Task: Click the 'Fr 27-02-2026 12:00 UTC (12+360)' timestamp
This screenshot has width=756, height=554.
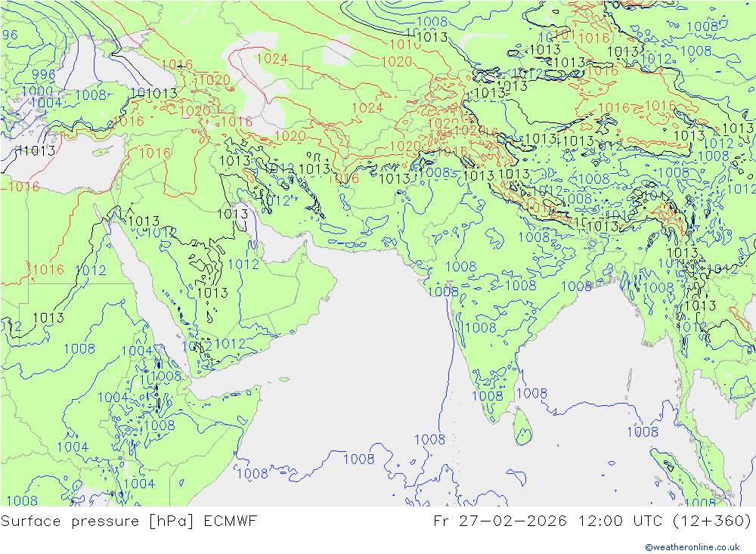Action: point(593,522)
